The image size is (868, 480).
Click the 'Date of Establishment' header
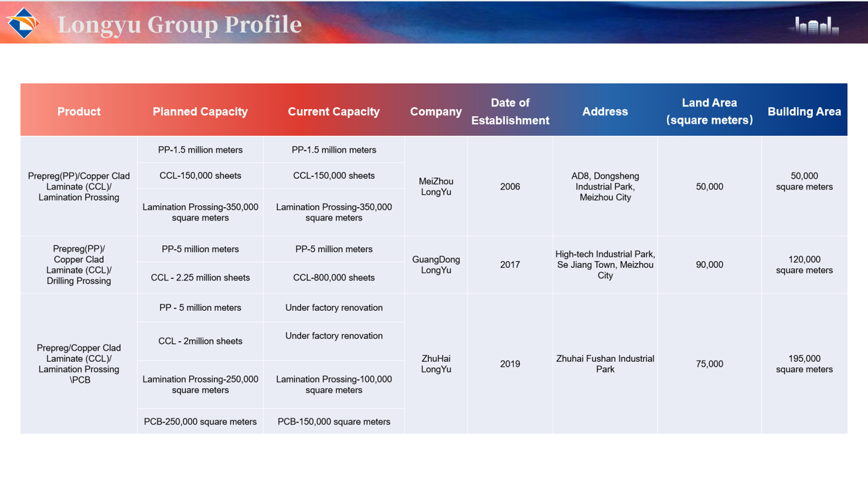[510, 111]
